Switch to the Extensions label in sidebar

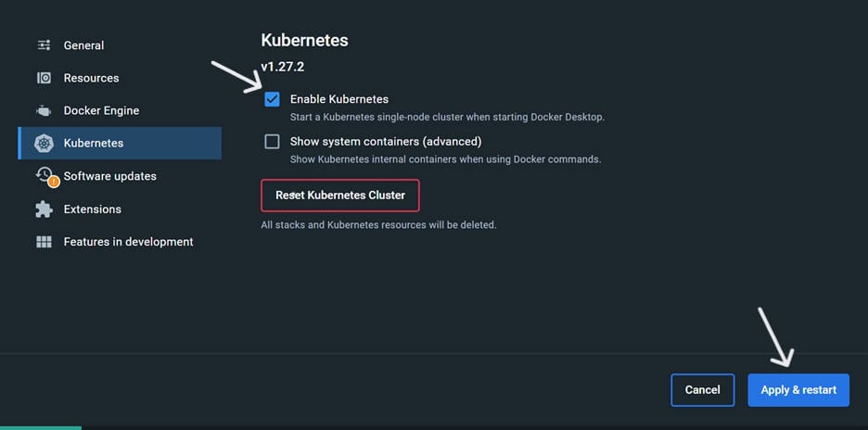coord(92,209)
